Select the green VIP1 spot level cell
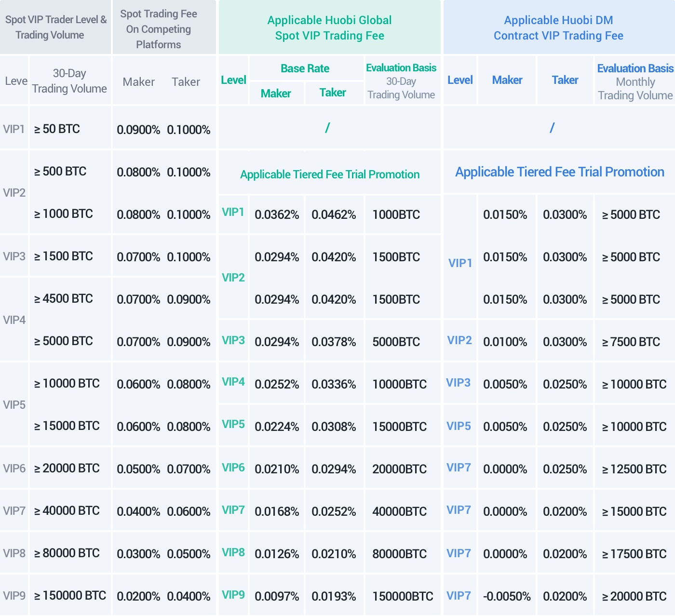 233,212
